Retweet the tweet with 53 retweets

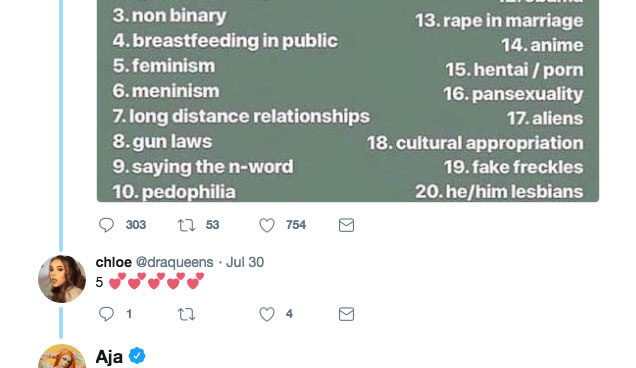coord(186,225)
